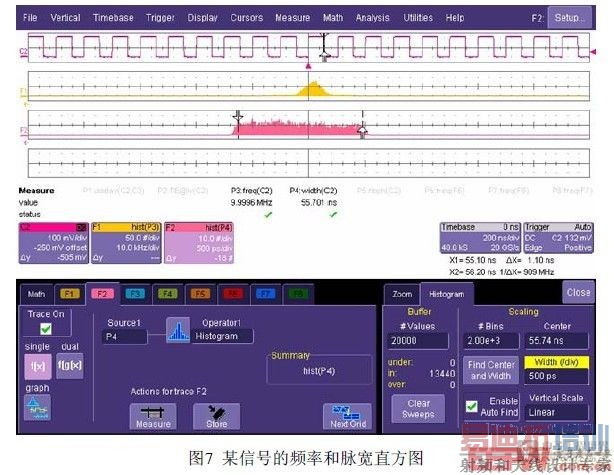Viewport: 614px width, 475px height.
Task: Click the trigger level indicator at right of C2 grid
Action: tap(593, 52)
